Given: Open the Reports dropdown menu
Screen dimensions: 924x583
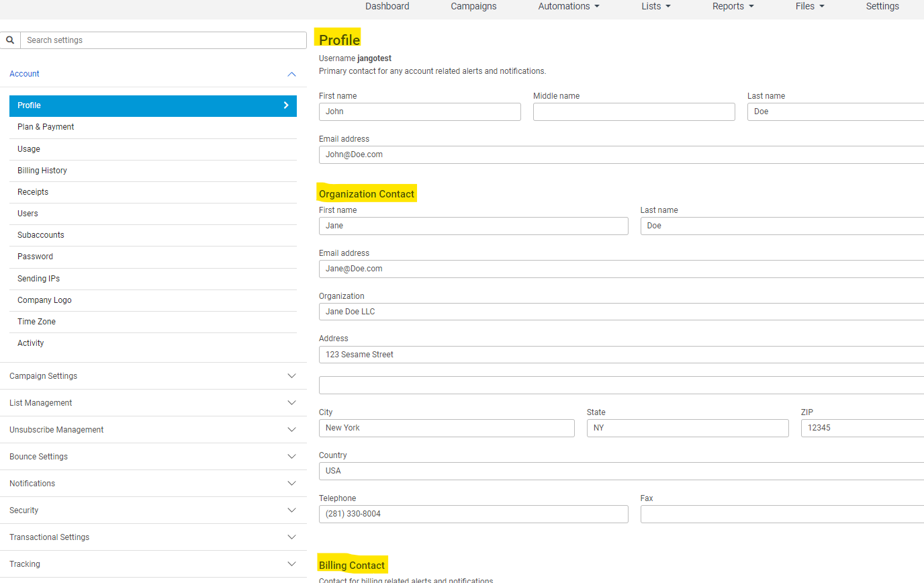Looking at the screenshot, I should coord(733,7).
